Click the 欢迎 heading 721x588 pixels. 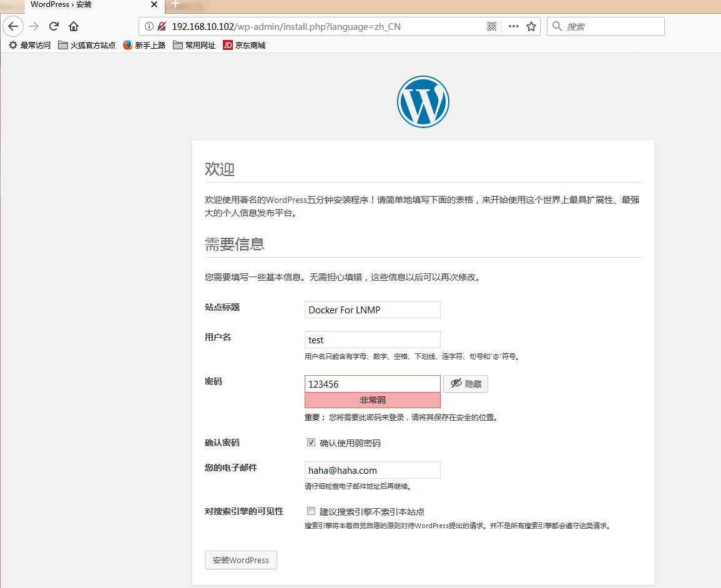220,169
